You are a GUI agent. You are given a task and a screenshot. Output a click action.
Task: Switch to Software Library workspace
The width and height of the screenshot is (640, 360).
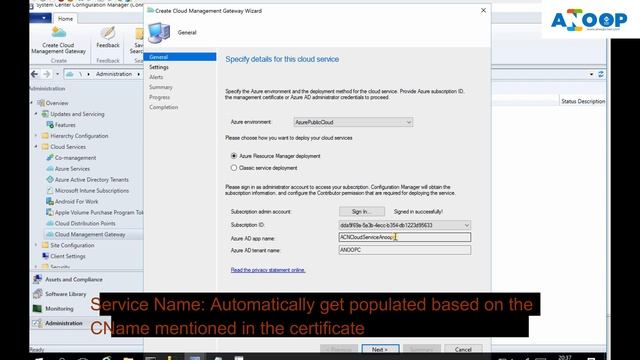tap(65, 294)
